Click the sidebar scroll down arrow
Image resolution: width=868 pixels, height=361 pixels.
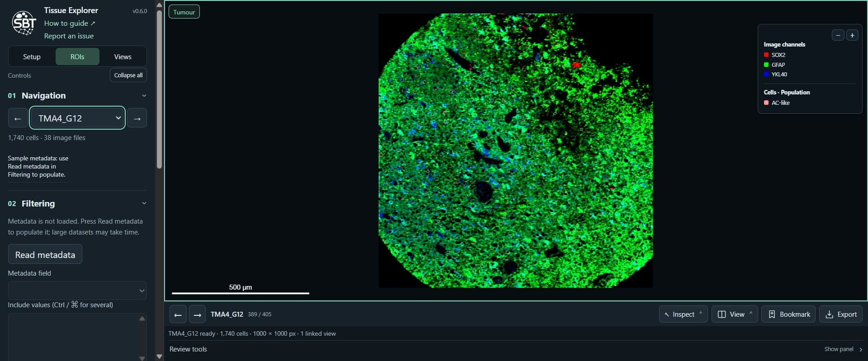[x=159, y=356]
